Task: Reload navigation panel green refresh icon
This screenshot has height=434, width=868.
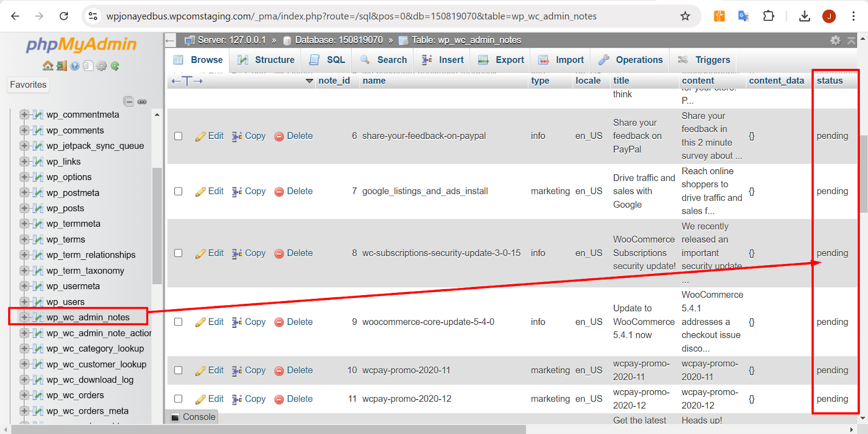Action: pyautogui.click(x=115, y=66)
